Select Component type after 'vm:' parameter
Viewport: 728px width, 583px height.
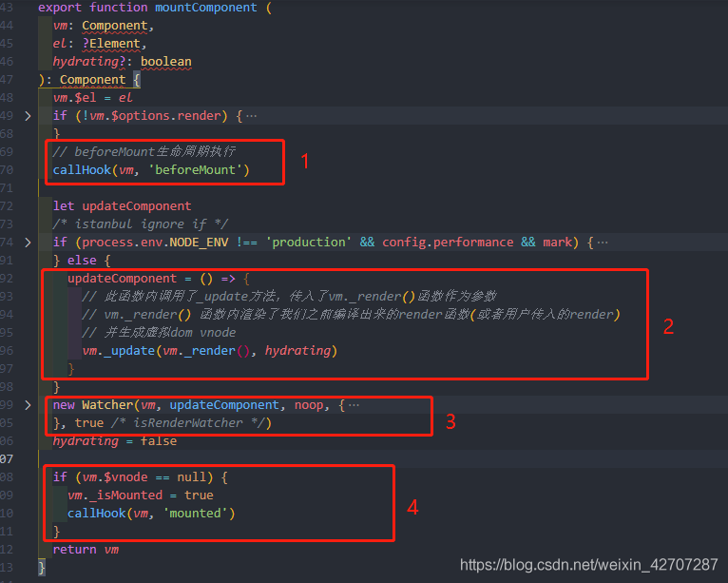pyautogui.click(x=115, y=26)
